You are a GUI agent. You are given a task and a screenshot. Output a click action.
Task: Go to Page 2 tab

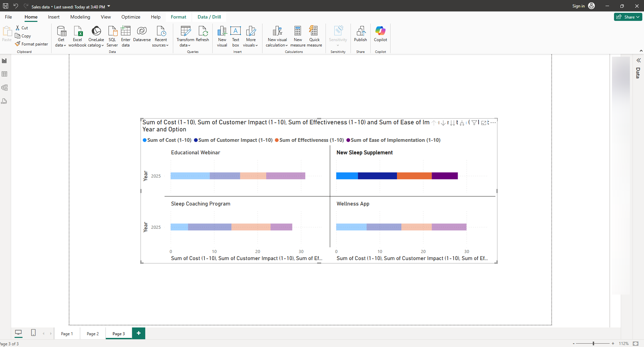93,334
